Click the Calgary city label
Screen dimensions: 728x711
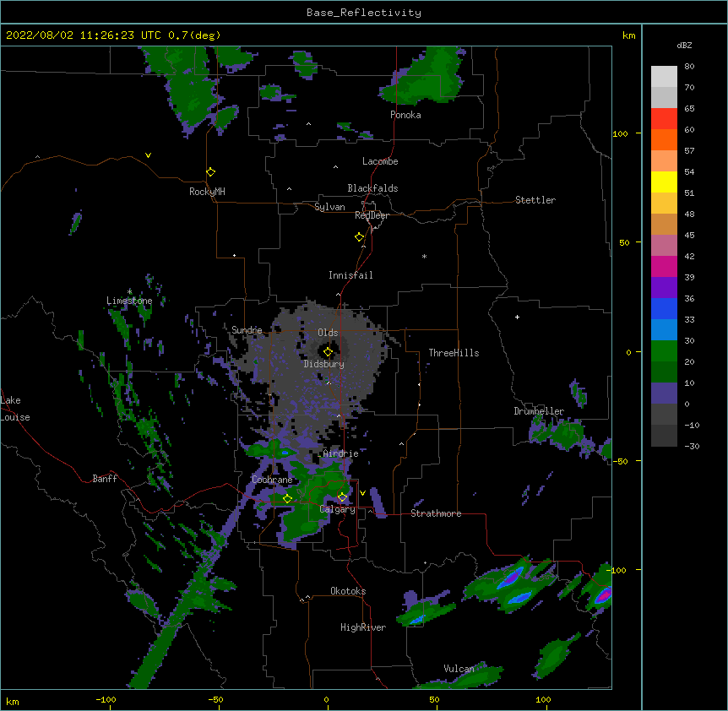tap(337, 509)
